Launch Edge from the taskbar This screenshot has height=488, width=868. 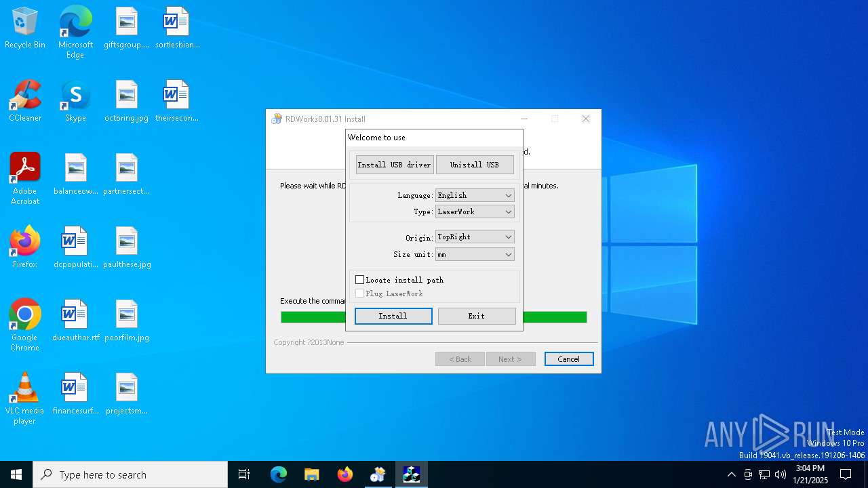point(279,474)
